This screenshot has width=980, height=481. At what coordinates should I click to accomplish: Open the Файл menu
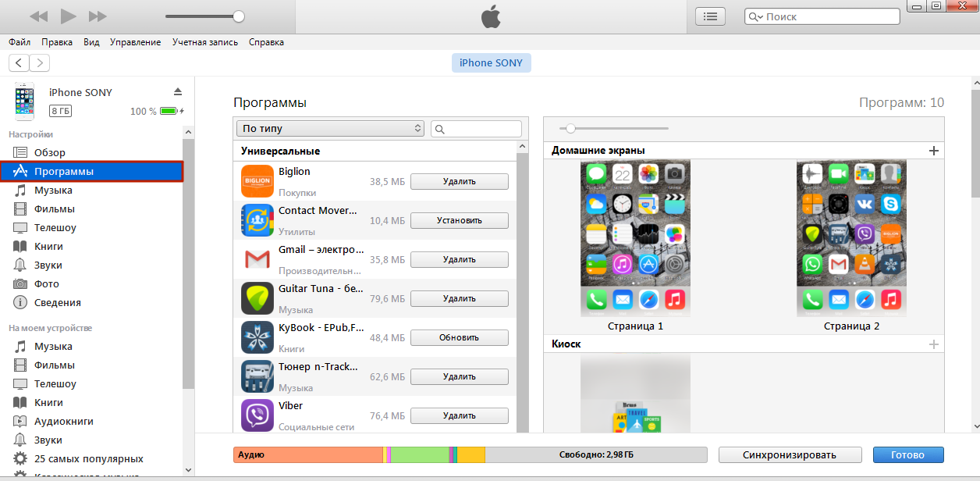pos(20,42)
